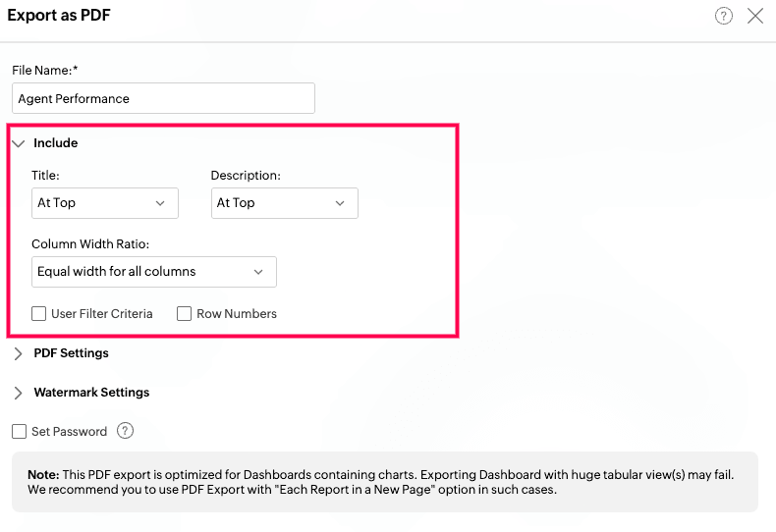Enable the User Filter Criteria checkbox

38,313
